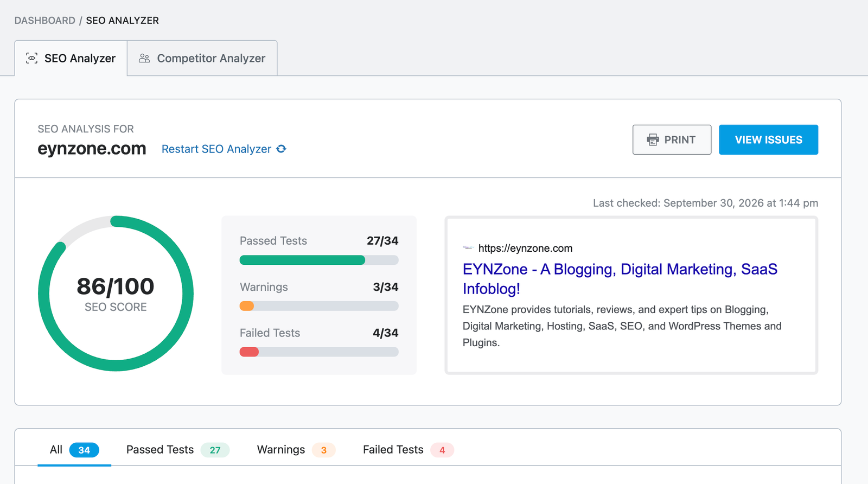868x484 pixels.
Task: Click the eynzone.com domain heading
Action: [92, 149]
